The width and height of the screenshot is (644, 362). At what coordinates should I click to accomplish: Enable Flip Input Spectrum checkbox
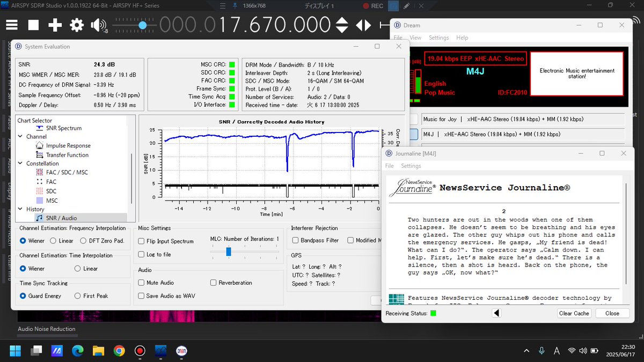pos(142,241)
